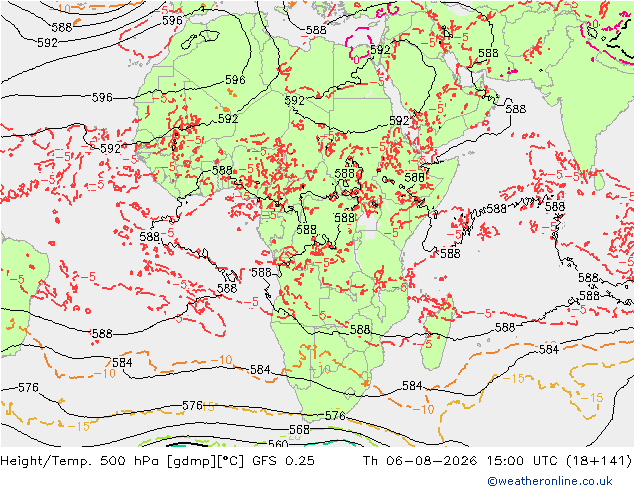Click the '560' height contour label
Screen dimensions: 634x490
pos(278,444)
